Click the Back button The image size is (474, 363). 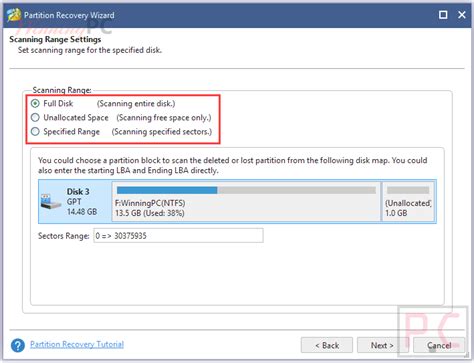pyautogui.click(x=327, y=345)
